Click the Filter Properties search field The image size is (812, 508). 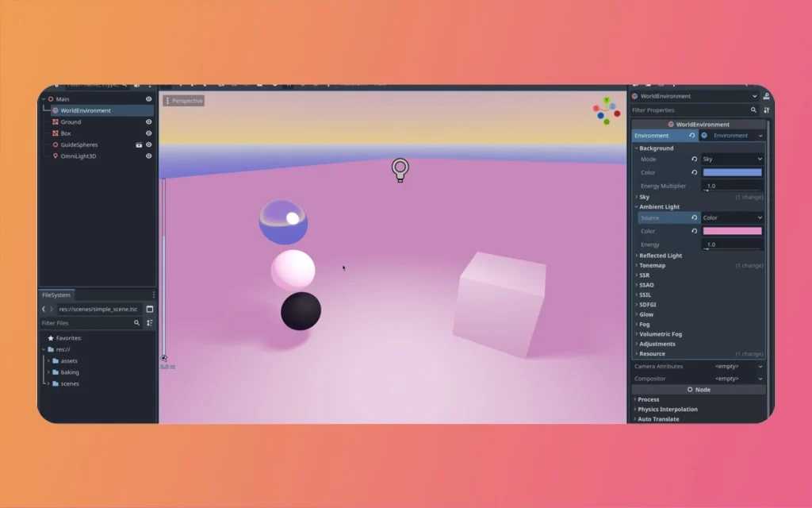point(688,110)
